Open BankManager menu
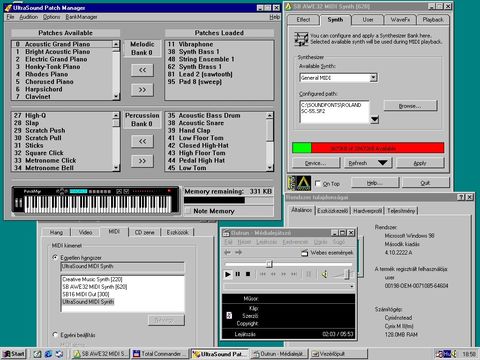Screen dimensions: 480x360 81,17
